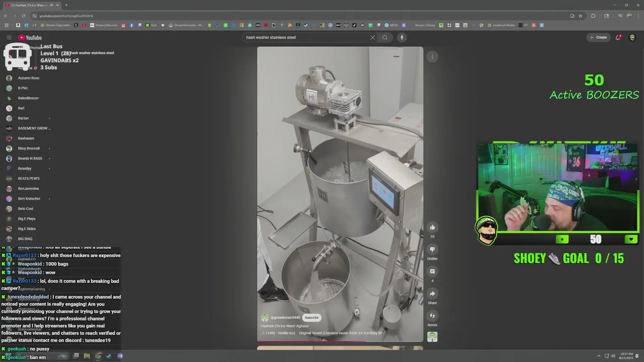Open the Create video menu
This screenshot has height=362, width=644.
click(x=598, y=37)
